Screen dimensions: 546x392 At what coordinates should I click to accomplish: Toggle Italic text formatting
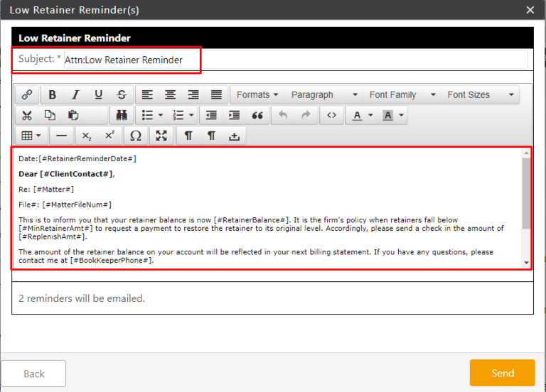75,94
